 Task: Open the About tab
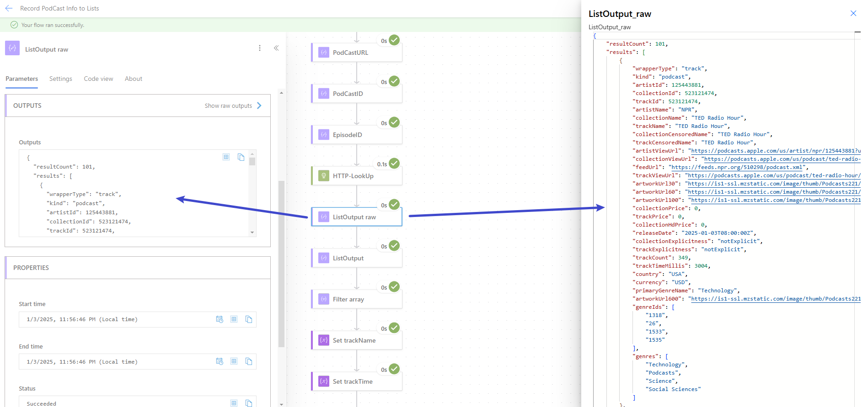(x=134, y=79)
